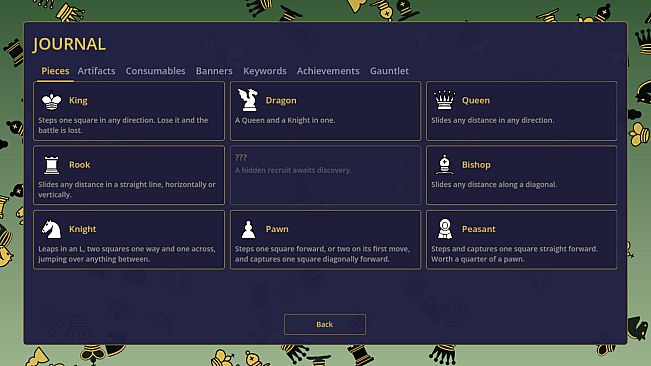Image resolution: width=651 pixels, height=366 pixels.
Task: View the Achievements tab
Action: 328,71
